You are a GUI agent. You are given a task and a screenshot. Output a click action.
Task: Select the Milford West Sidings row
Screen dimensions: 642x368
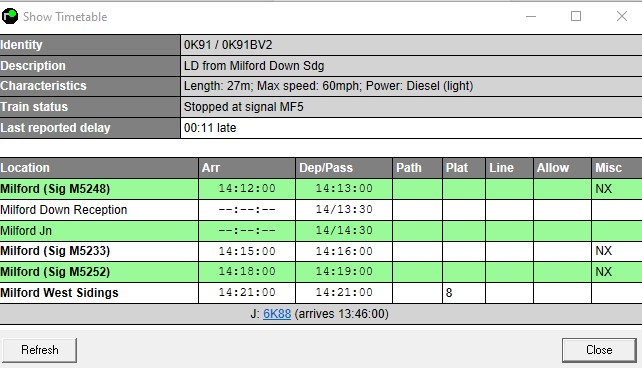[321, 293]
